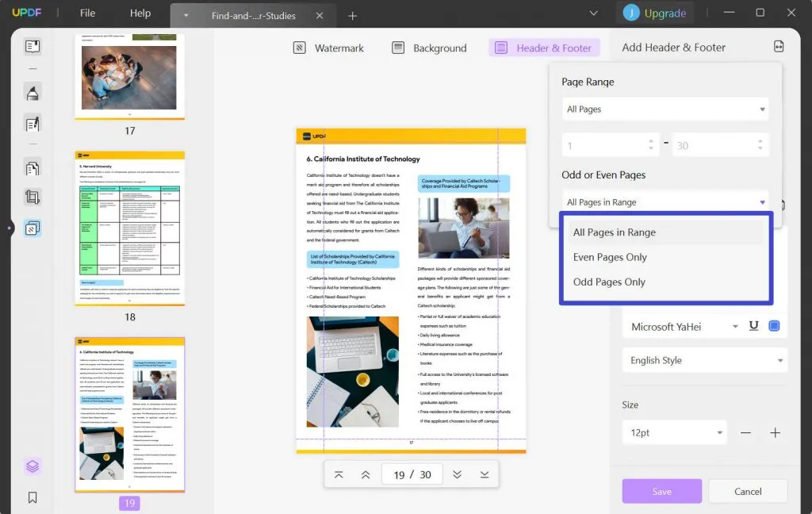Click the current page number field 19

pos(398,474)
